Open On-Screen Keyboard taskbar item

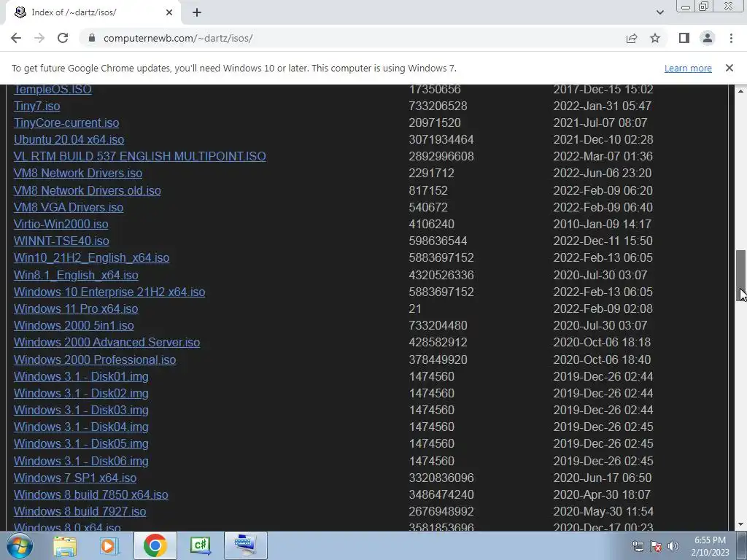245,545
